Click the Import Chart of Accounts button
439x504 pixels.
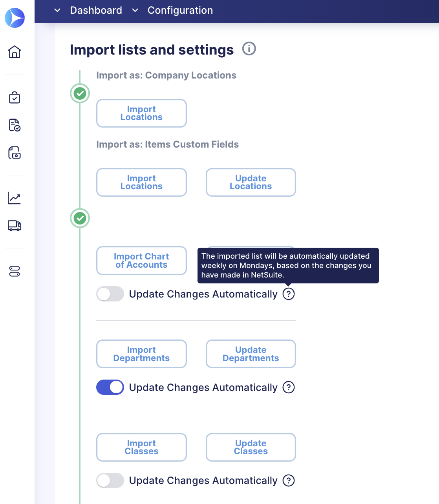(x=141, y=260)
